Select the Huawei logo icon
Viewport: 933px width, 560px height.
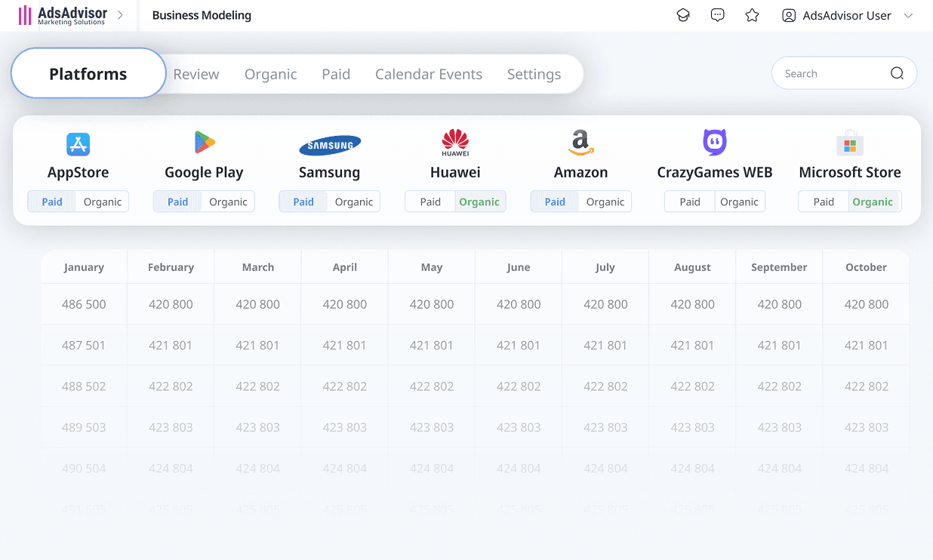[x=455, y=143]
